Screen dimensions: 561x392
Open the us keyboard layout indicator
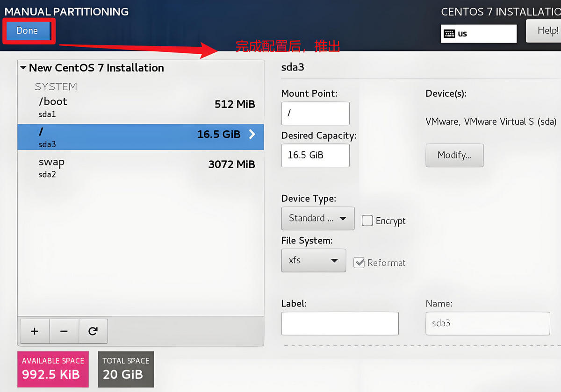tap(479, 34)
